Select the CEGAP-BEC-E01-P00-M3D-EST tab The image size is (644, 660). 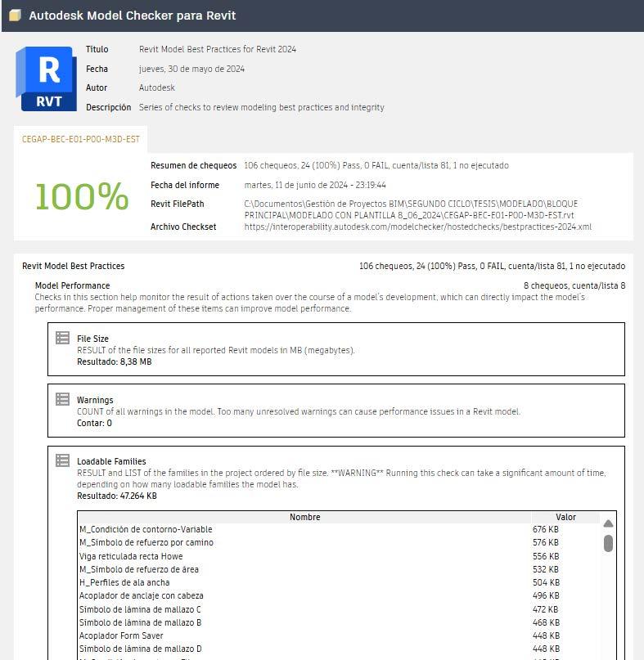(80, 139)
